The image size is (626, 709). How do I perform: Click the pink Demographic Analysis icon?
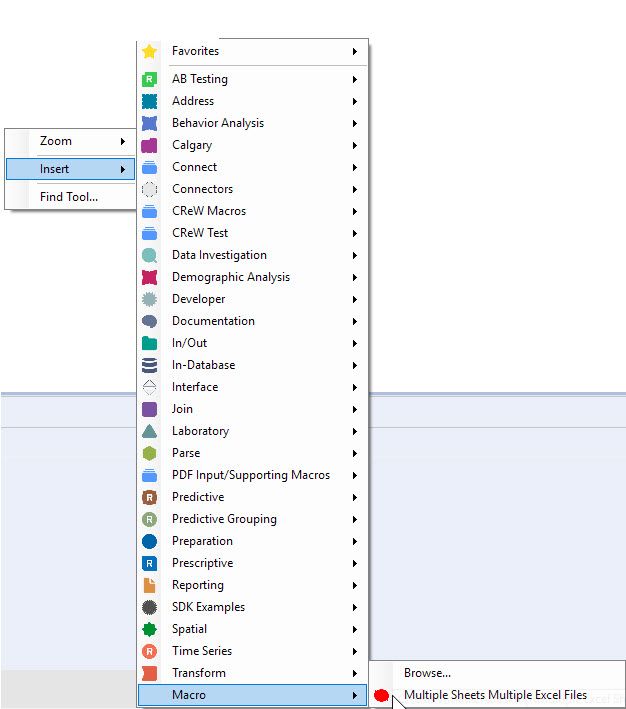pos(149,277)
